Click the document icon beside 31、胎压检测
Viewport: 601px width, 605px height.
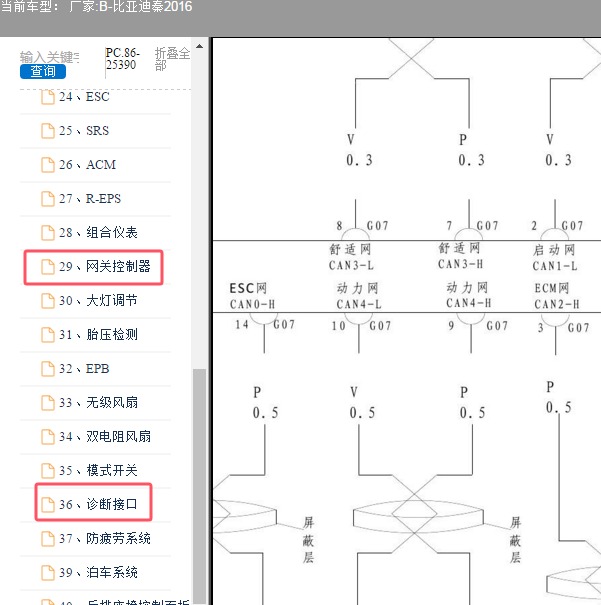(48, 335)
